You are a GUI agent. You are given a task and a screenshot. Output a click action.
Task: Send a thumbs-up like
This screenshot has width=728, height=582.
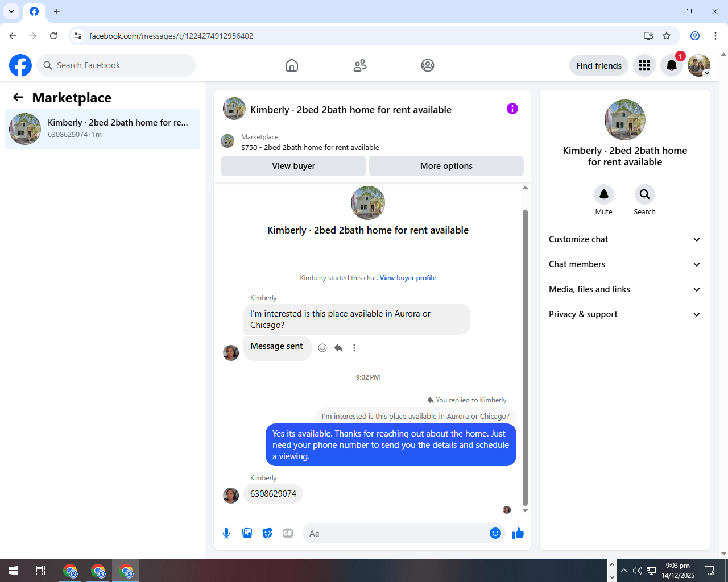point(518,533)
